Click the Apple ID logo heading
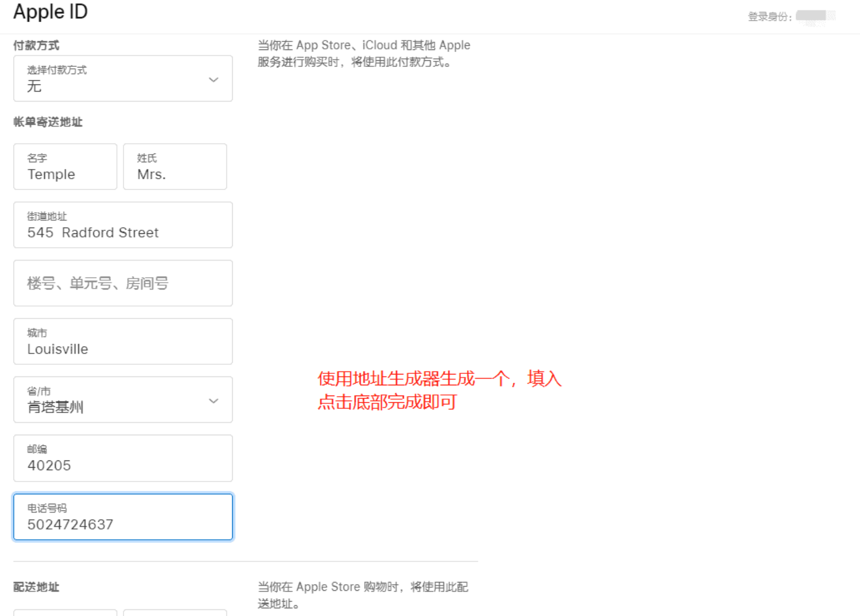860x616 pixels. coord(50,11)
